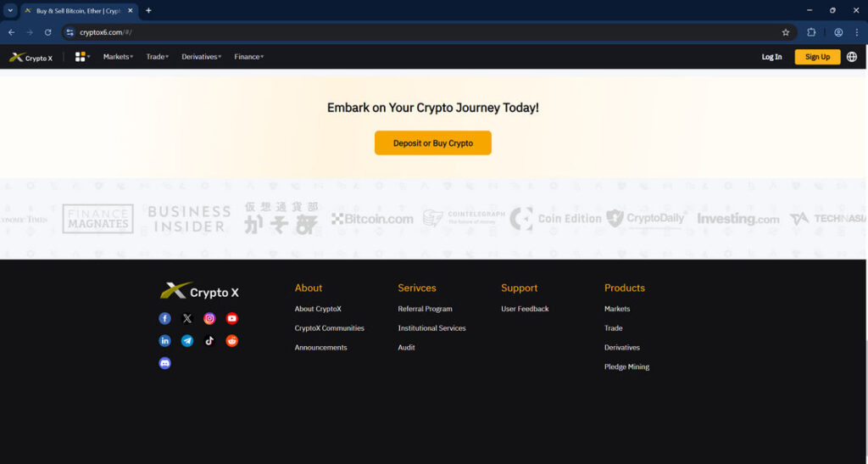868x464 pixels.
Task: Open the apps grid icon in navbar
Action: click(81, 57)
